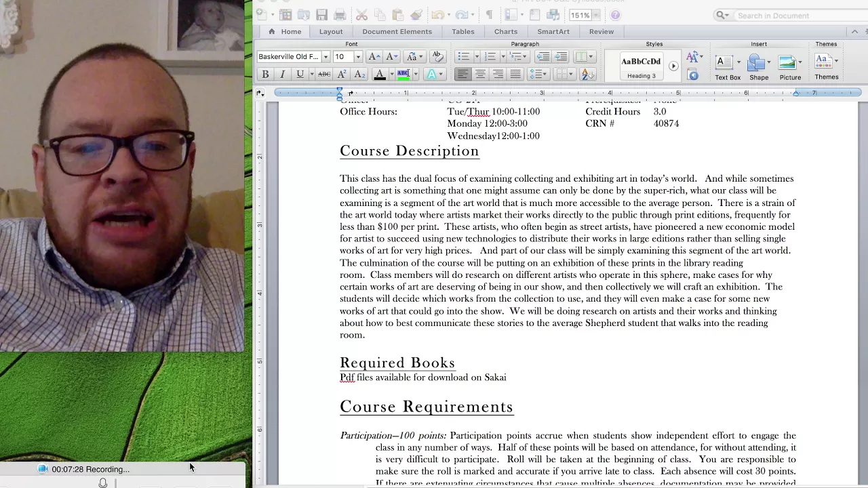Align text left
868x488 pixels.
(463, 74)
